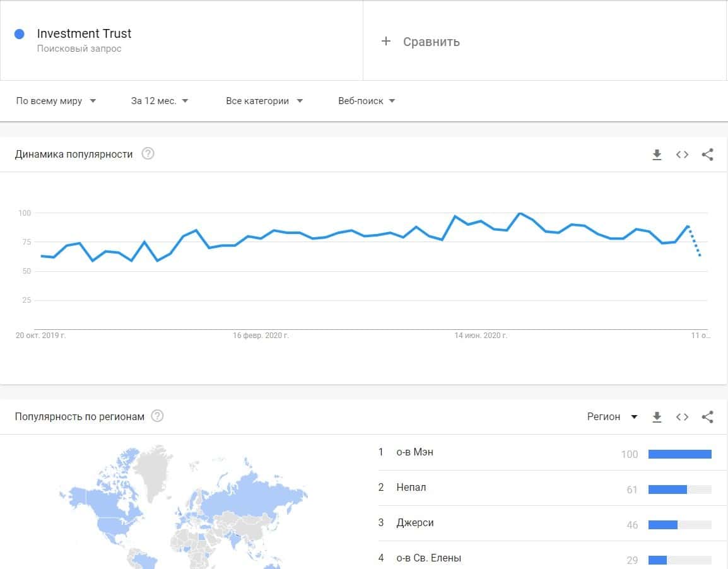This screenshot has width=728, height=569.
Task: Expand the Веб-поиск search type dropdown
Action: tap(367, 101)
